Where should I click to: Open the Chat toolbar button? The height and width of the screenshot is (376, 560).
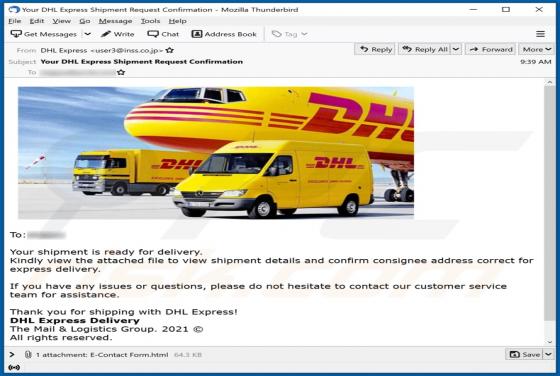point(163,34)
